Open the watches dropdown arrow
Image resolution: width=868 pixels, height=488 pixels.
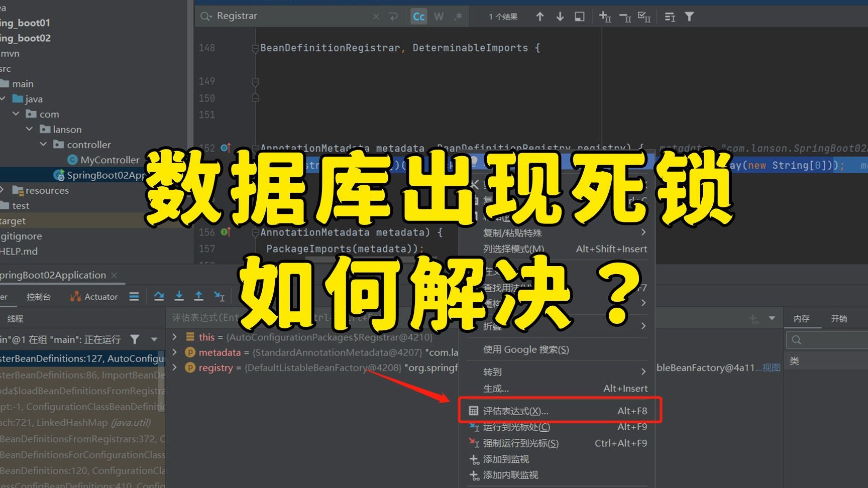(772, 318)
